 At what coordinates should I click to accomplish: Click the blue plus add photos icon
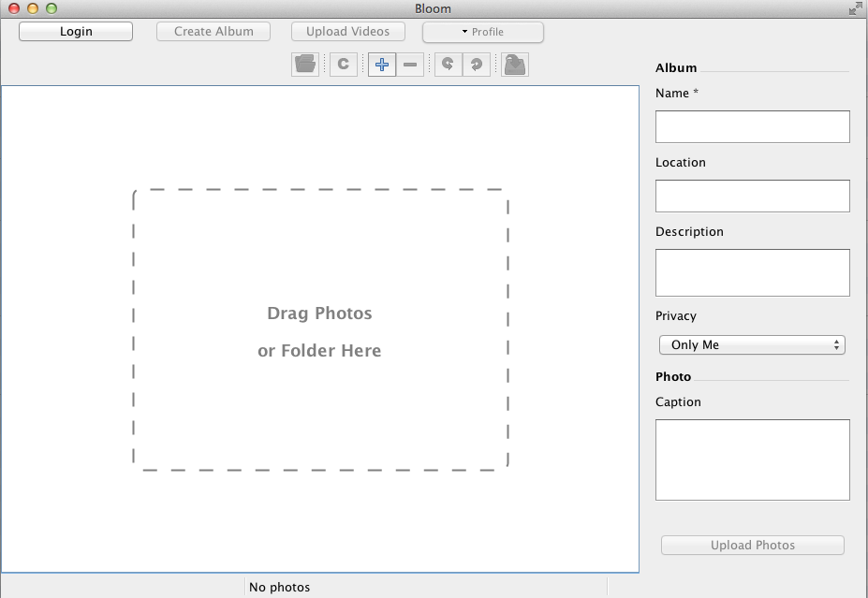[x=382, y=64]
